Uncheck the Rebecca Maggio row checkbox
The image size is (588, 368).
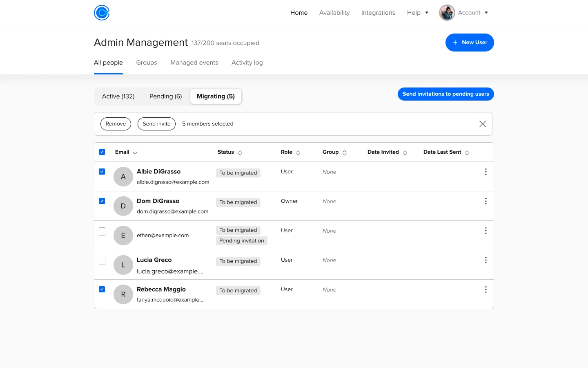102,289
